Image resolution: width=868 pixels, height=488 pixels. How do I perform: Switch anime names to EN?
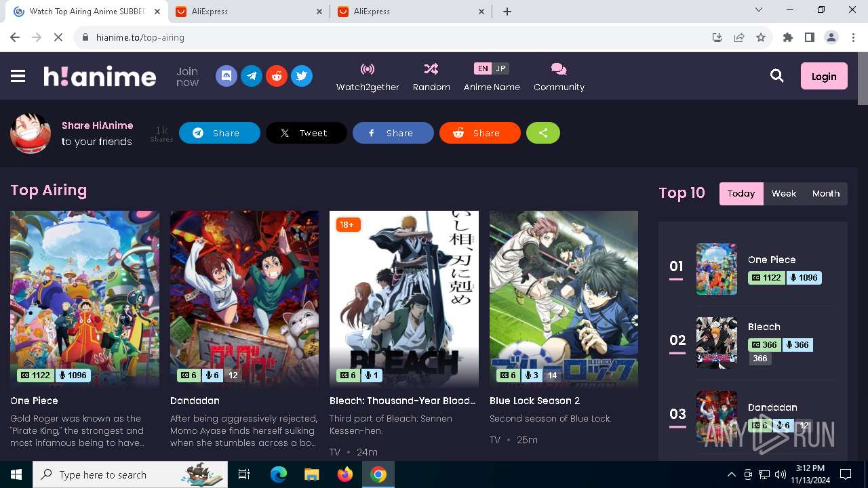[x=482, y=68]
